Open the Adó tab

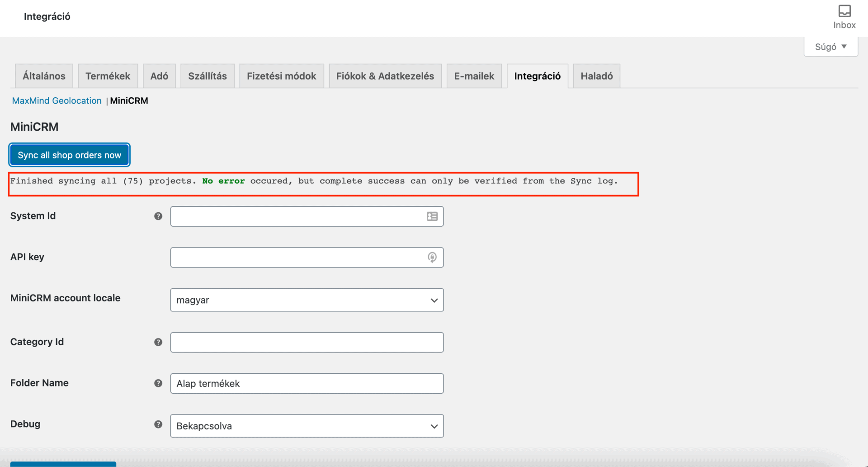pyautogui.click(x=159, y=76)
